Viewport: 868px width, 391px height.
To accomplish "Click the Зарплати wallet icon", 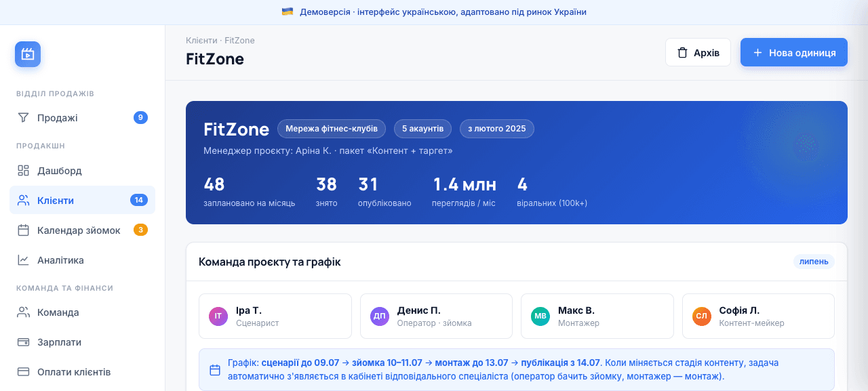I will 23,342.
